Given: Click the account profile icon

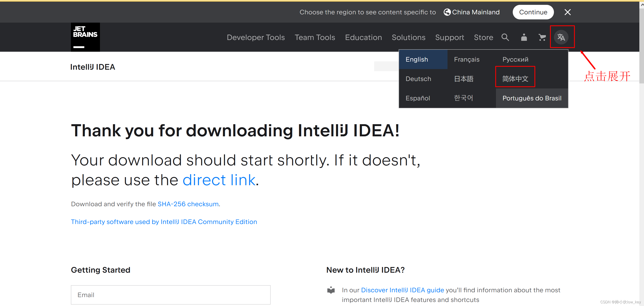Looking at the screenshot, I should [524, 37].
